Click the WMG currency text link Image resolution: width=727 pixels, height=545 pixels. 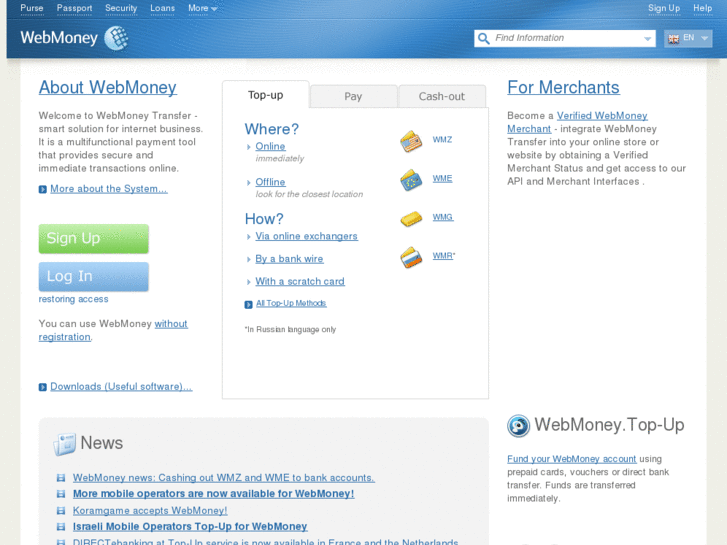click(443, 217)
